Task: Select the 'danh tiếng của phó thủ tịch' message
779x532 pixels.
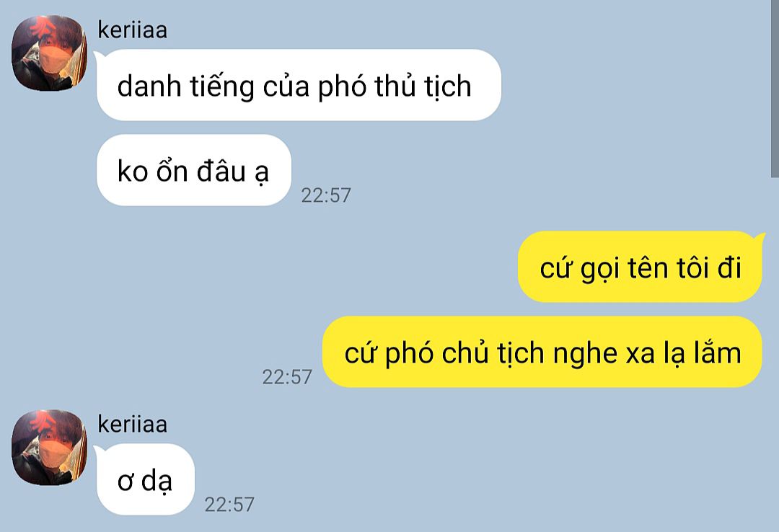Action: (x=299, y=85)
